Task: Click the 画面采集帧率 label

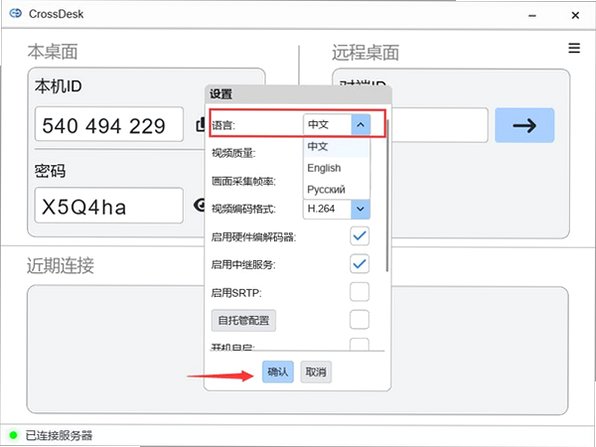Action: click(244, 181)
